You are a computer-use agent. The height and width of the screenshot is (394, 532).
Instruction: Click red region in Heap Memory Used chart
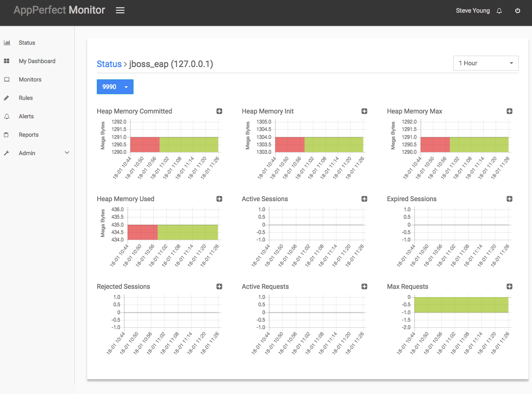[x=143, y=232]
